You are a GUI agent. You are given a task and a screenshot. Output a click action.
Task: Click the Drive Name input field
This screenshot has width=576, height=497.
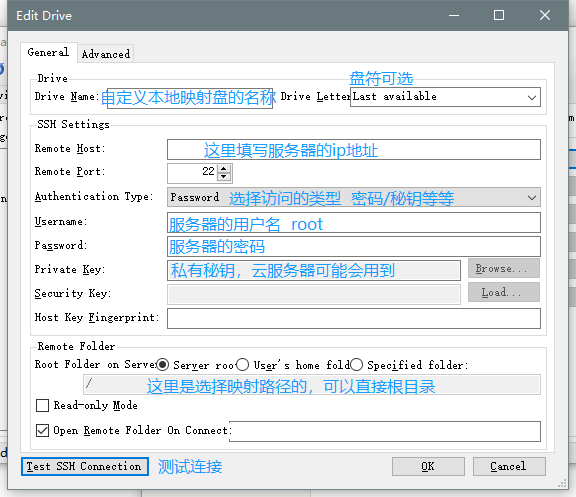click(190, 98)
